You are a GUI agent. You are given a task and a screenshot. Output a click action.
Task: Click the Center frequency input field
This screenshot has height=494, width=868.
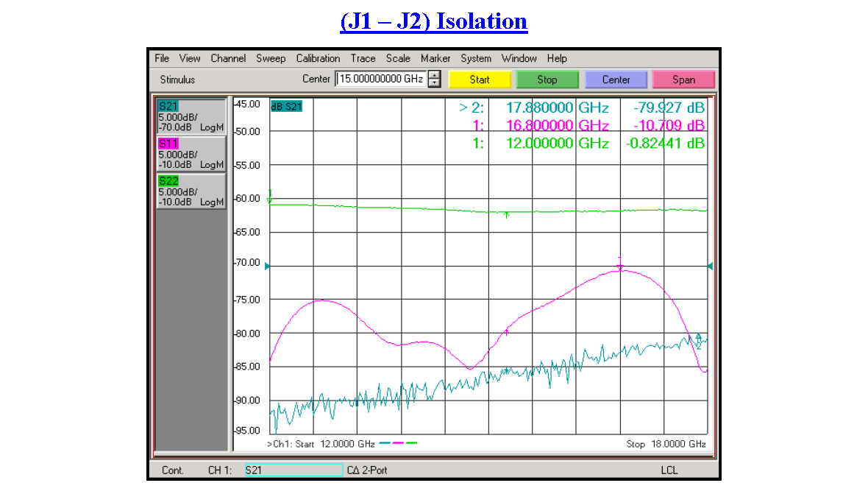tap(383, 78)
